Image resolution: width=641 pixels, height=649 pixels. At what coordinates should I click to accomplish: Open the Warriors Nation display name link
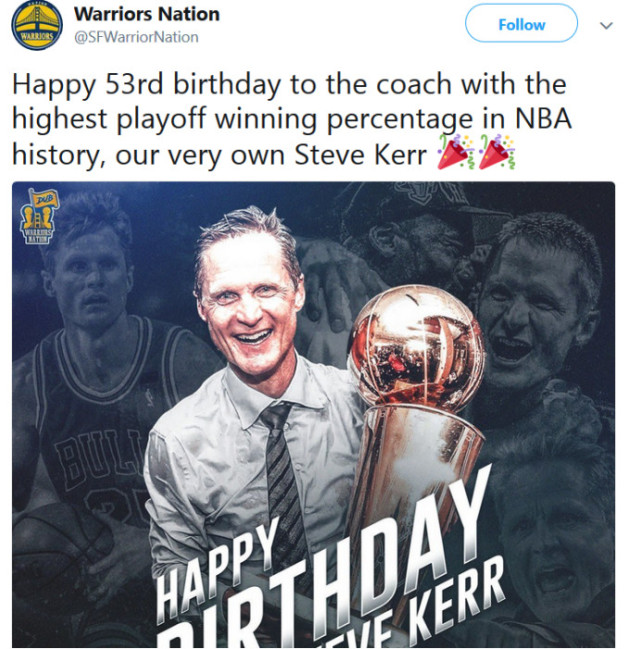[146, 15]
